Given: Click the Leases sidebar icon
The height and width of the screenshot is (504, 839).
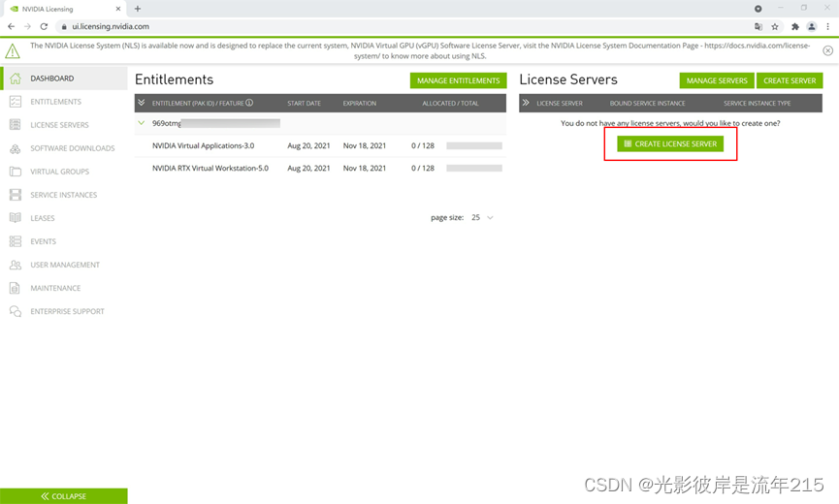Looking at the screenshot, I should (15, 218).
